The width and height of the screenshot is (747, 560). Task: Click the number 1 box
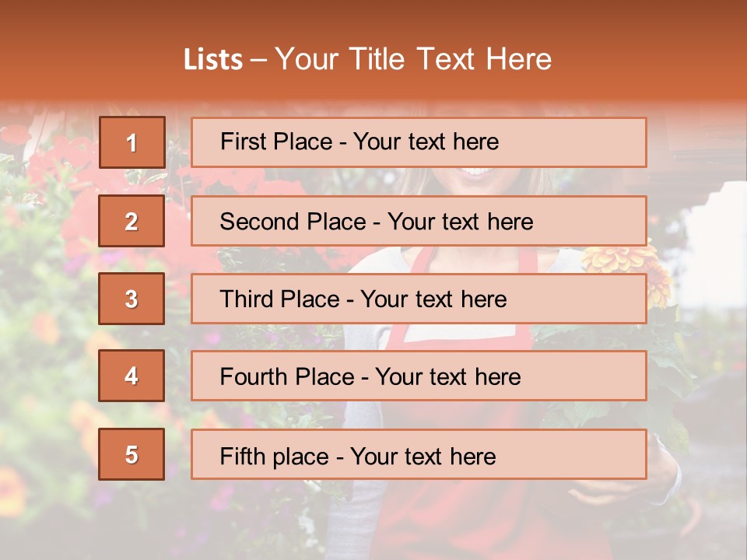click(132, 142)
